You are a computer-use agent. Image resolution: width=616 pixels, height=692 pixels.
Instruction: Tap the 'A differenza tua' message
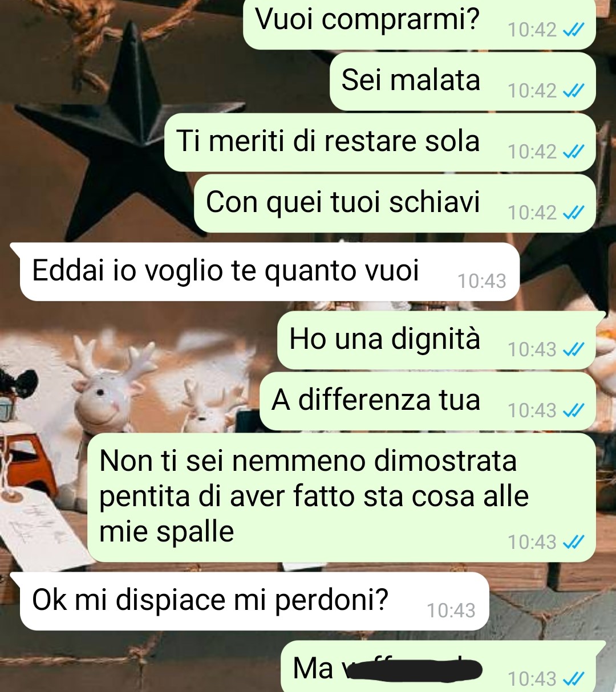(428, 401)
